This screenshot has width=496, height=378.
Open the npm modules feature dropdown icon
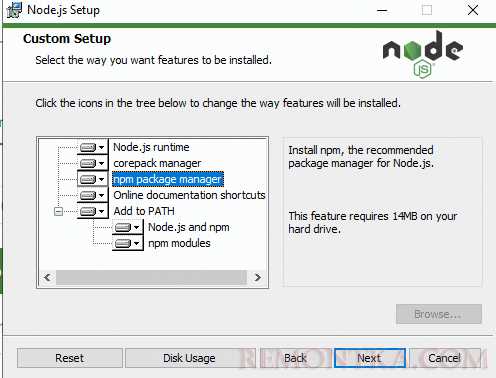(x=127, y=243)
